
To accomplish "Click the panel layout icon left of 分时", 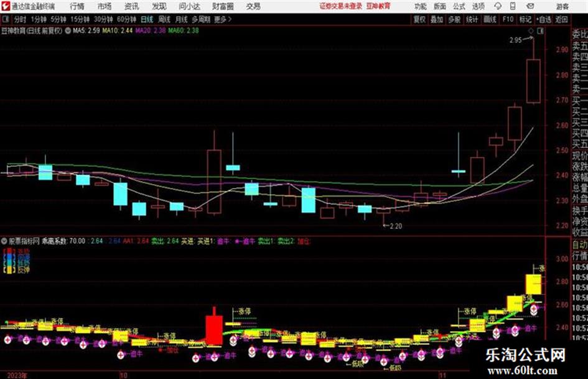I will click(6, 19).
